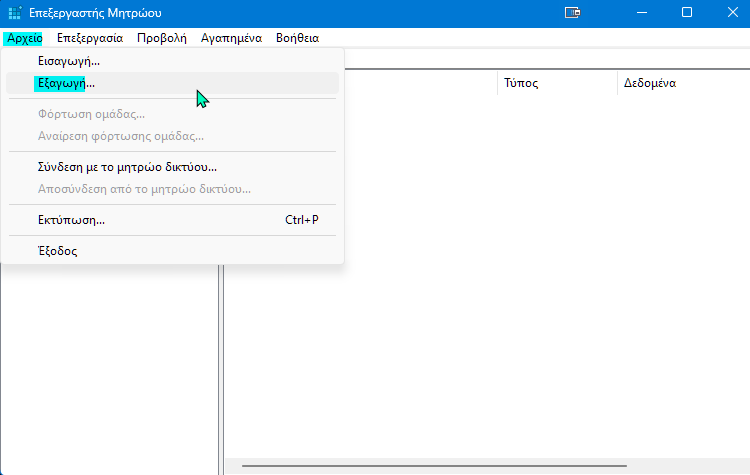750x475 pixels.
Task: Click the Δεδομένα column header
Action: pyautogui.click(x=650, y=83)
